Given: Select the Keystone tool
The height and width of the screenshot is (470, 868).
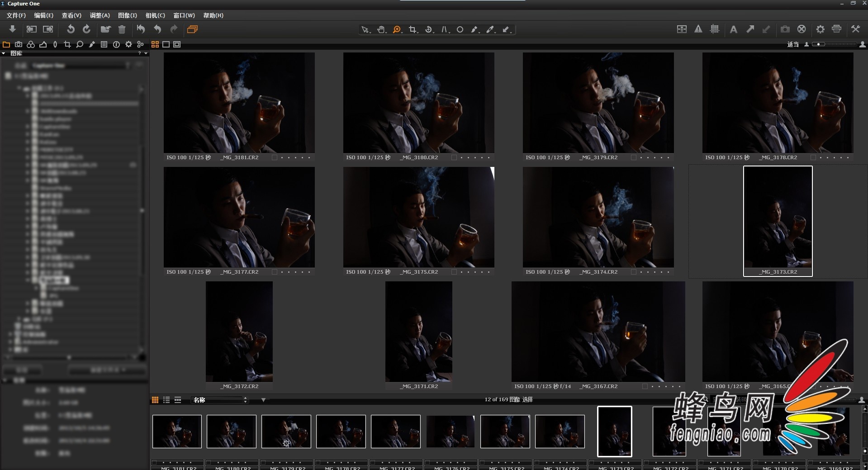Looking at the screenshot, I should click(445, 29).
